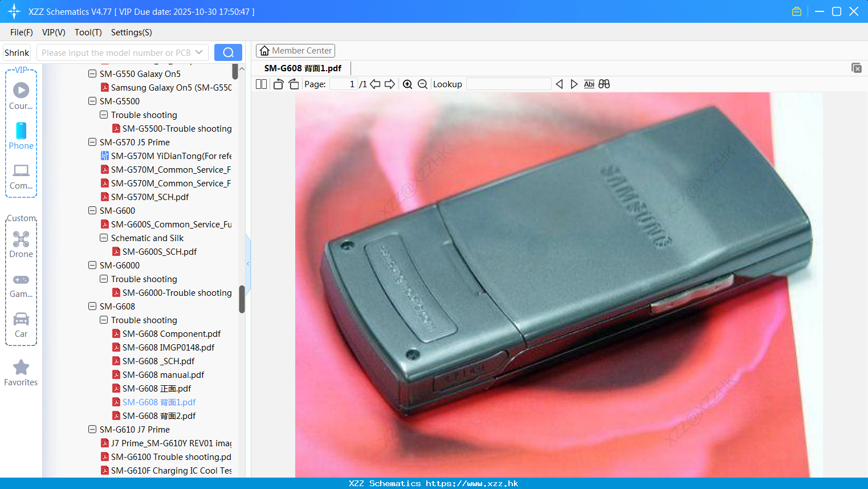Click the panel collapse handle
This screenshot has height=489, width=868.
point(248,264)
